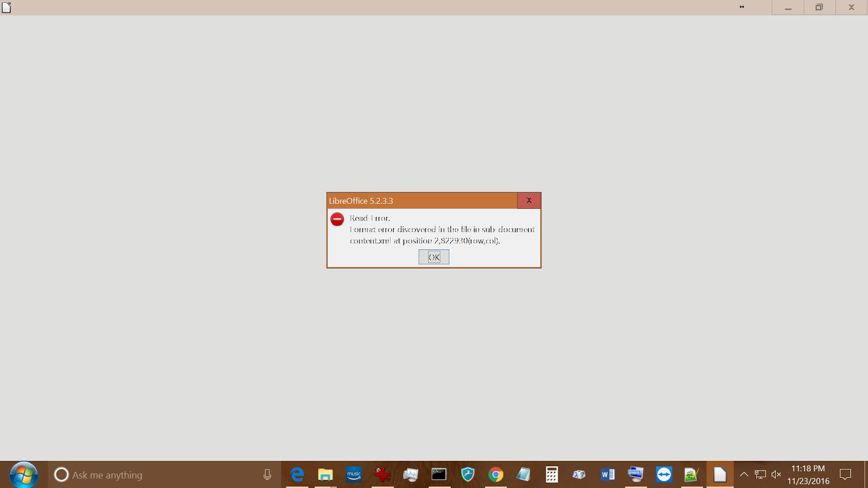The width and height of the screenshot is (868, 488).
Task: Restore down the LibreOffice main window
Action: 819,8
